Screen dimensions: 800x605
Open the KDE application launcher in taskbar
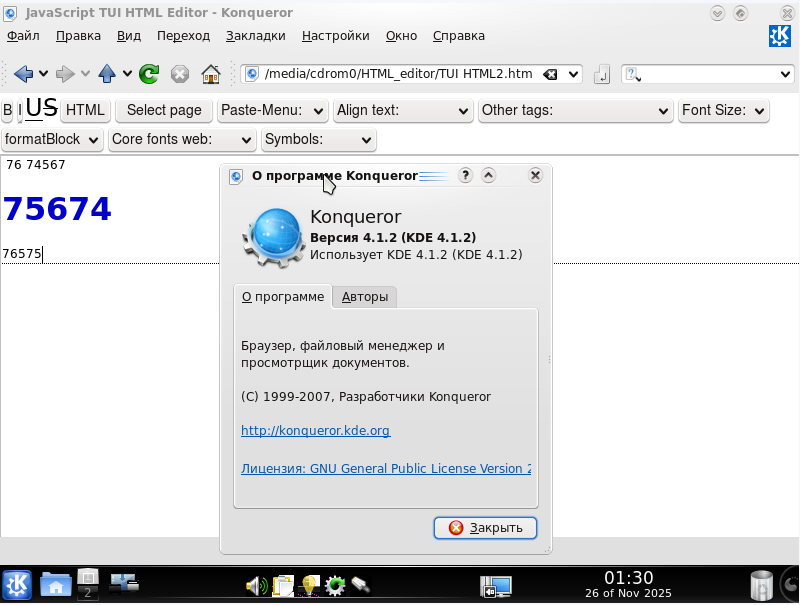pos(16,585)
